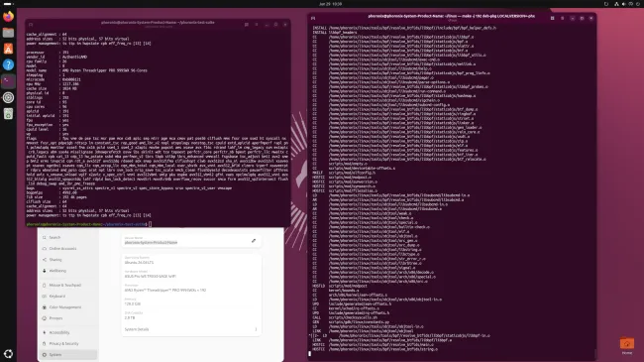This screenshot has height=362, width=644.
Task: Click the Device Name field in Settings
Action: click(191, 241)
